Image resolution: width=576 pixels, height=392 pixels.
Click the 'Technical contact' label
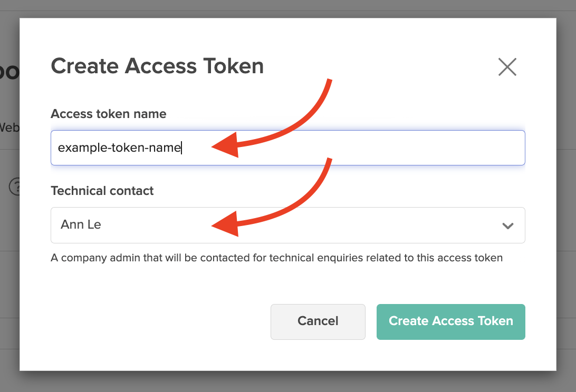point(102,191)
